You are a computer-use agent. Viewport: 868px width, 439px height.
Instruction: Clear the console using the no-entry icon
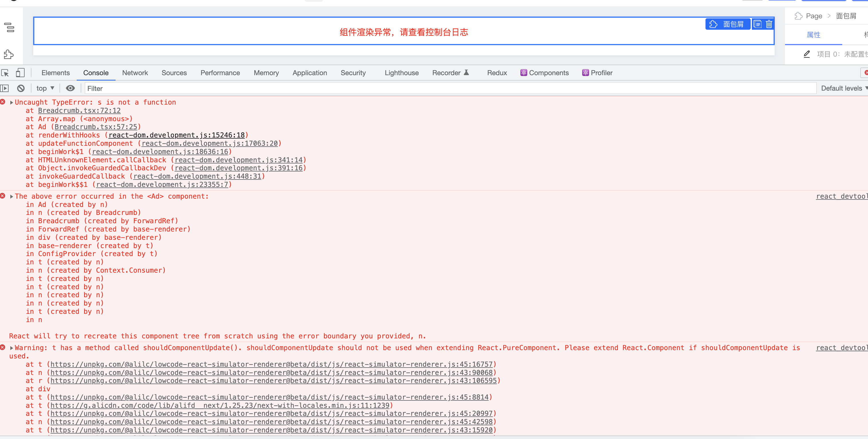click(21, 88)
